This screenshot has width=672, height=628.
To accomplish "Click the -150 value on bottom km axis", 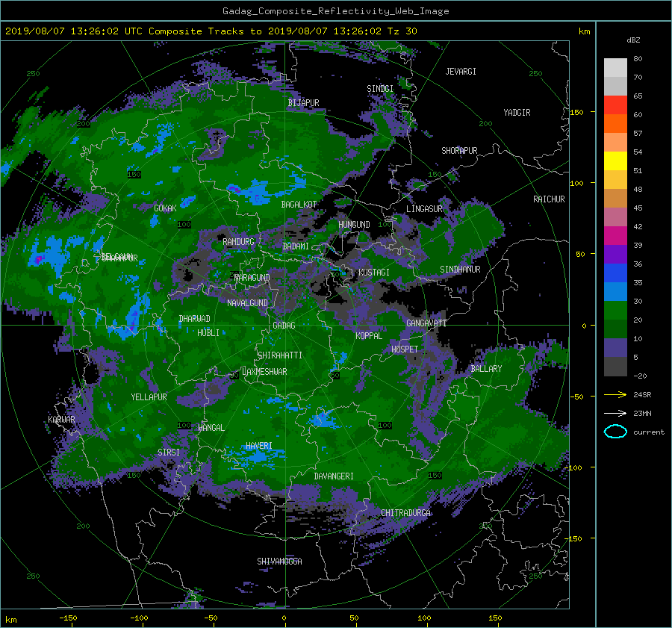I will 68,618.
